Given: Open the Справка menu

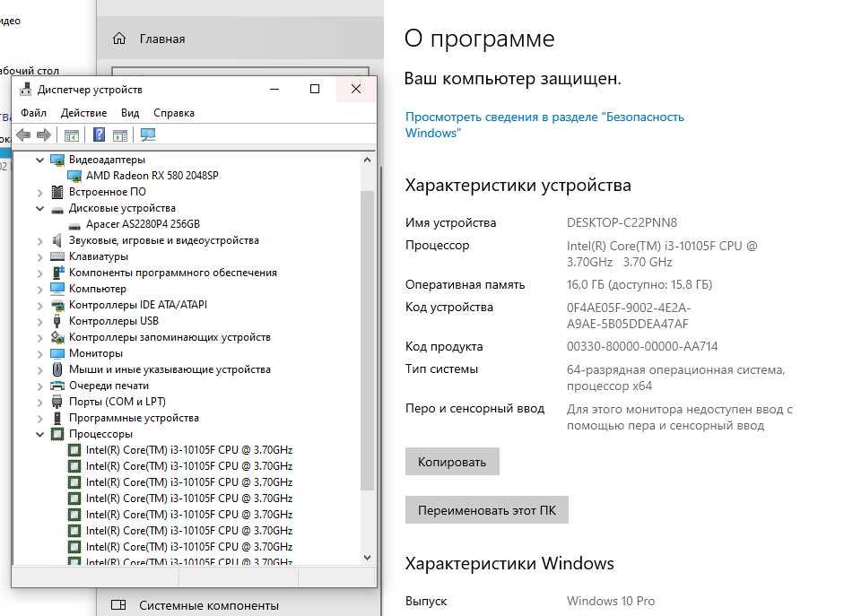Looking at the screenshot, I should [x=174, y=113].
